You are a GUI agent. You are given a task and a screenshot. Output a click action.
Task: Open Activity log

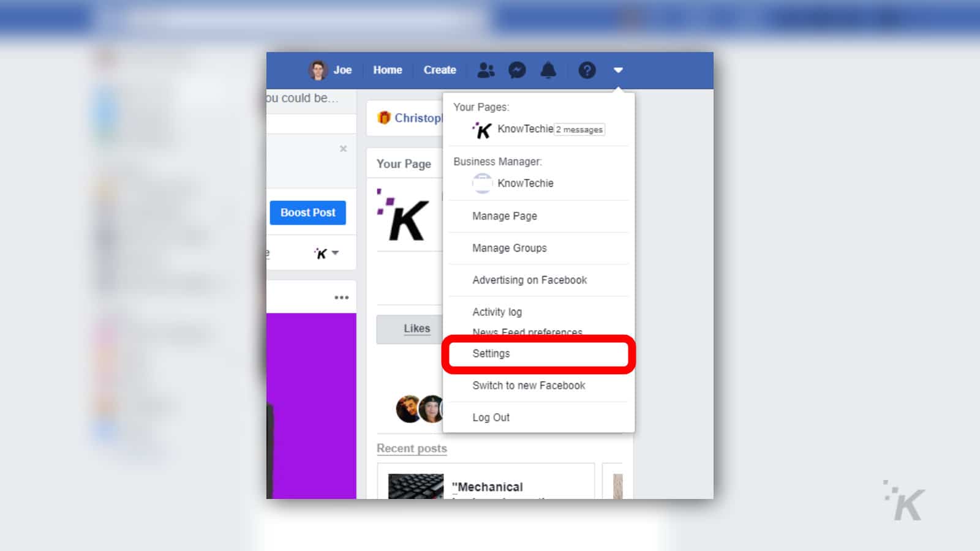click(x=497, y=312)
